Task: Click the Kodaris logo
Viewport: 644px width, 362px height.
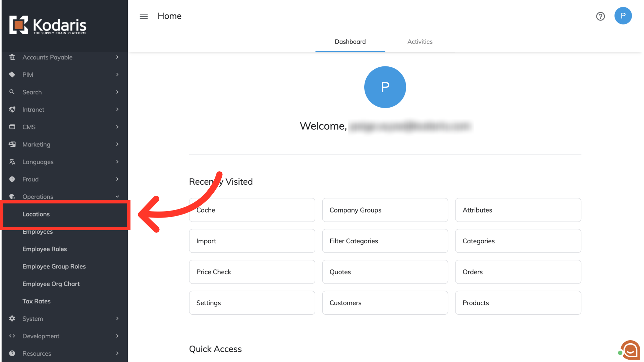Action: [x=48, y=25]
